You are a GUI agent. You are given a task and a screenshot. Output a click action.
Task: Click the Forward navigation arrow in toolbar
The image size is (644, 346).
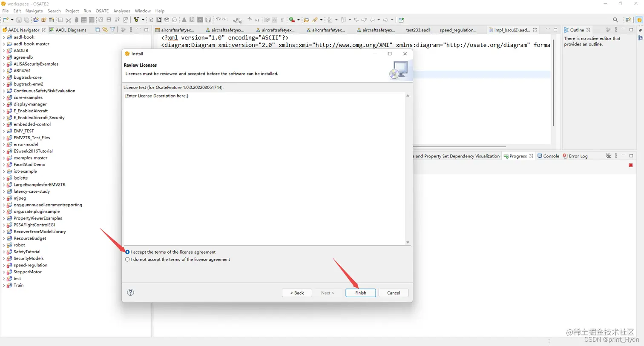pos(385,20)
